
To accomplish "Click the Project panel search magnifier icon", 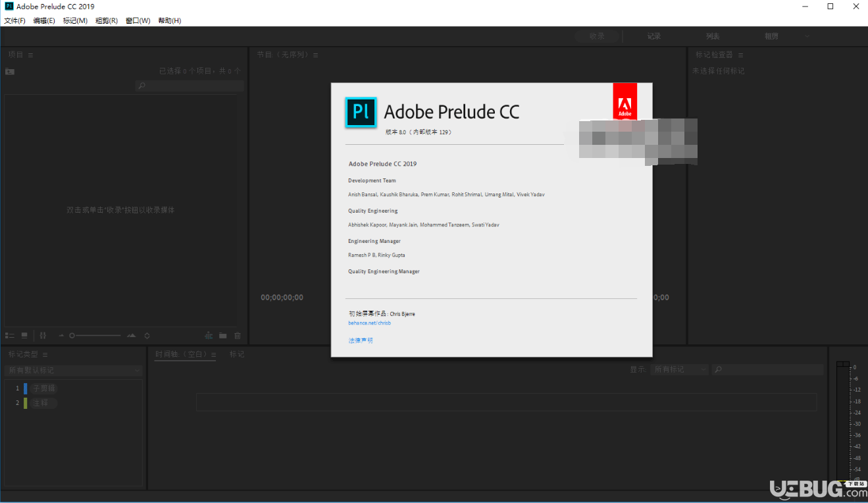I will point(141,86).
